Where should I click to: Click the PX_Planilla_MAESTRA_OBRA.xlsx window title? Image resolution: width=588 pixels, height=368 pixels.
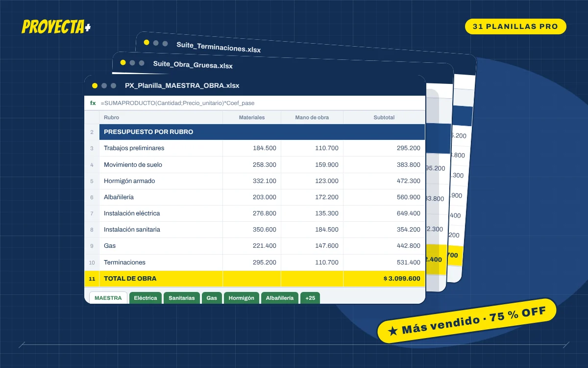182,85
